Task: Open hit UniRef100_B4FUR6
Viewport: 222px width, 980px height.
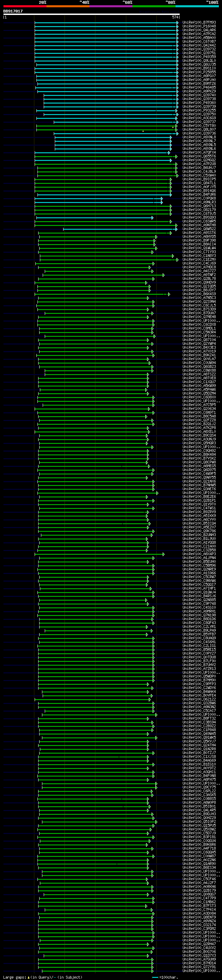Action: (x=199, y=195)
